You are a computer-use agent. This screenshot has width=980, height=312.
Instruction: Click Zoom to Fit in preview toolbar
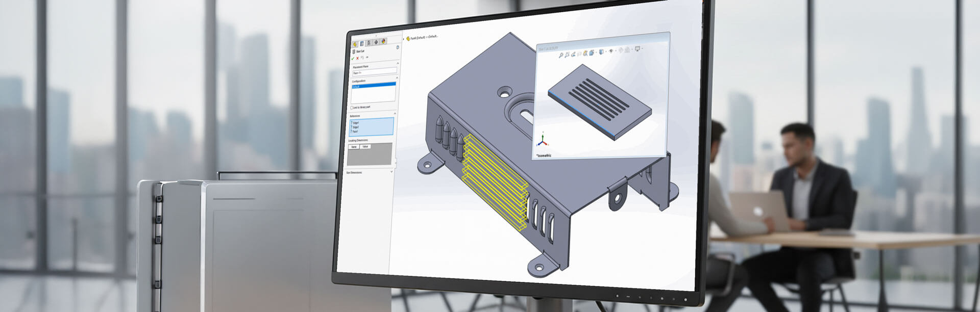561,55
